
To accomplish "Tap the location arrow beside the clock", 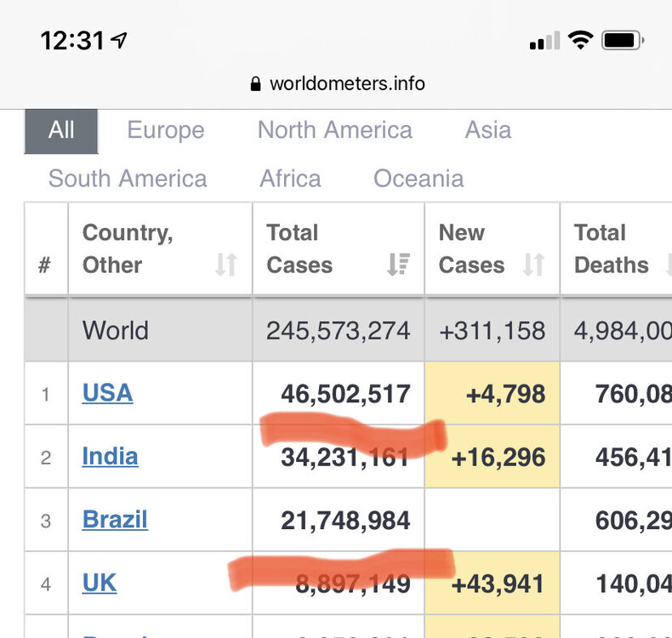I will pyautogui.click(x=120, y=40).
